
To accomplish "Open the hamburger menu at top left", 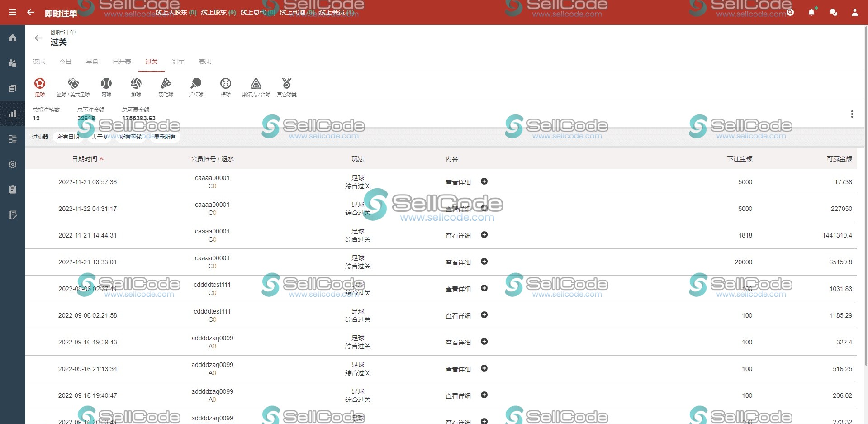I will 12,12.
